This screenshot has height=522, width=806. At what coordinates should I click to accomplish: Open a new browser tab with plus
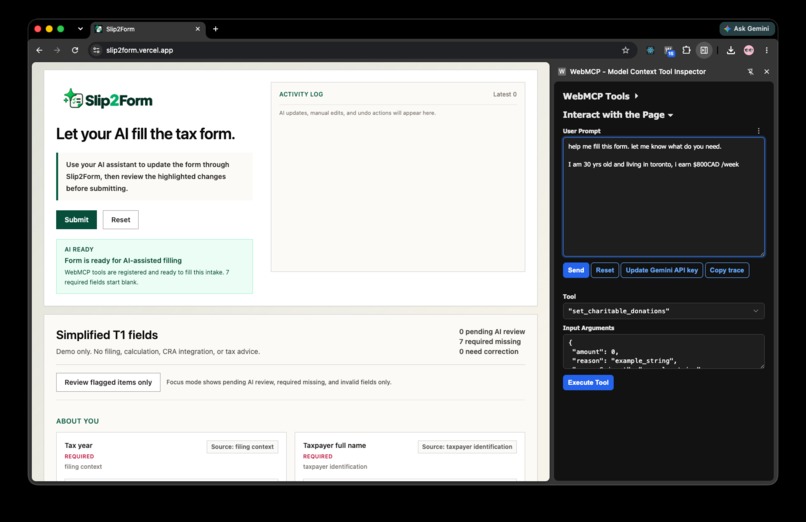pyautogui.click(x=215, y=29)
